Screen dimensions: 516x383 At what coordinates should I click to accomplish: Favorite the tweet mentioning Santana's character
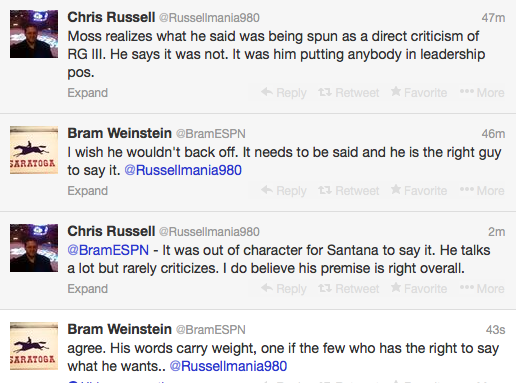[x=419, y=288]
